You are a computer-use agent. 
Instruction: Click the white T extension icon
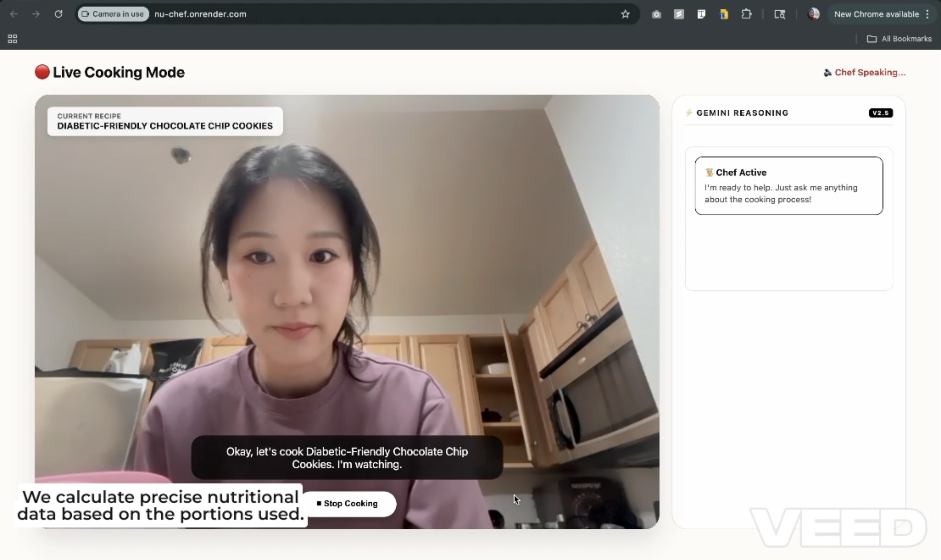[701, 14]
